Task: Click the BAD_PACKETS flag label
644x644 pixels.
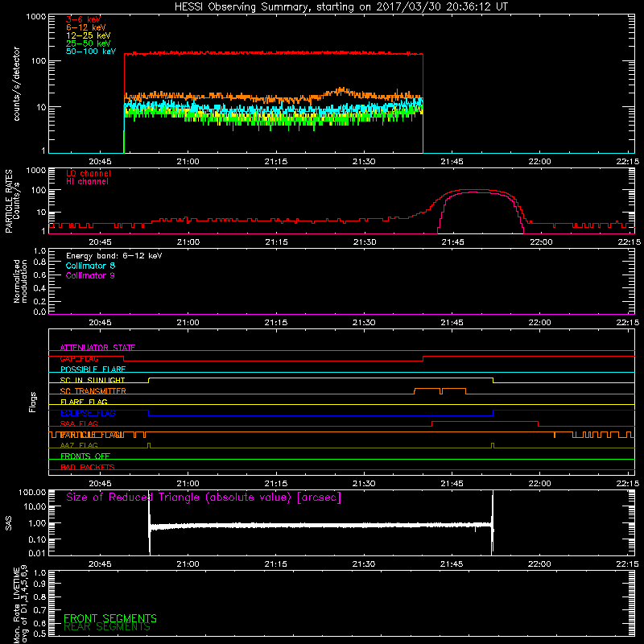Action: (x=88, y=467)
